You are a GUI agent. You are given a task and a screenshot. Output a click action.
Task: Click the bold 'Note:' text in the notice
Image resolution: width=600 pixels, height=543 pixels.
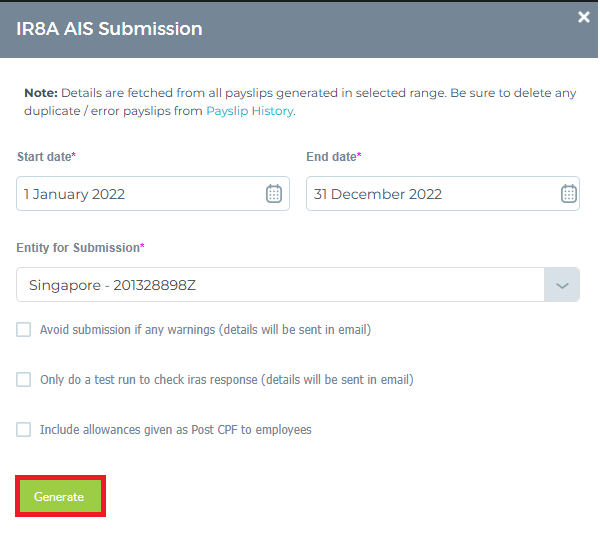[x=40, y=93]
